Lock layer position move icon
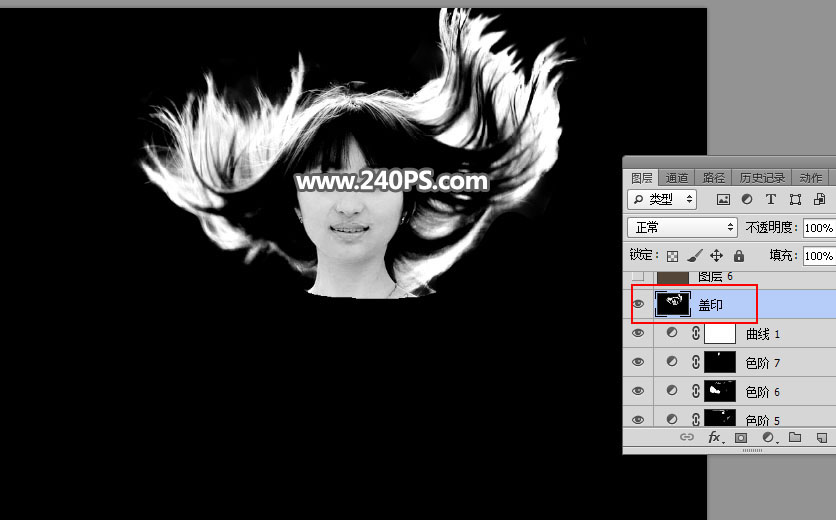This screenshot has height=520, width=836. (x=717, y=256)
